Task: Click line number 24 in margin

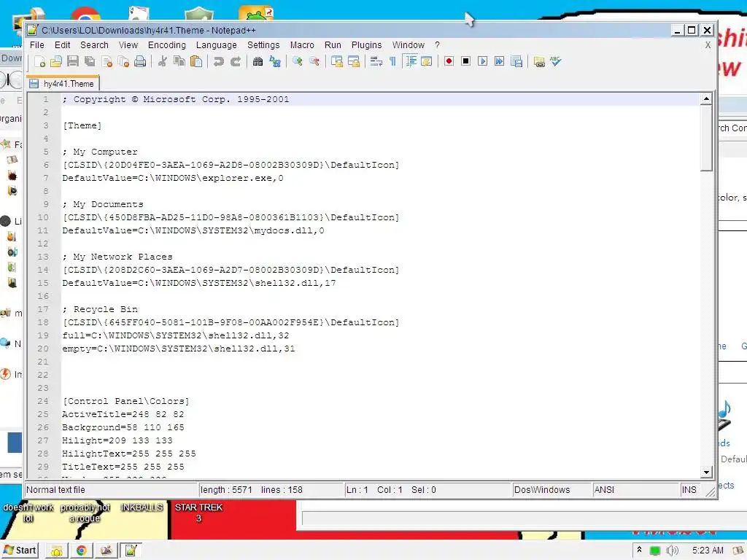Action: 43,401
